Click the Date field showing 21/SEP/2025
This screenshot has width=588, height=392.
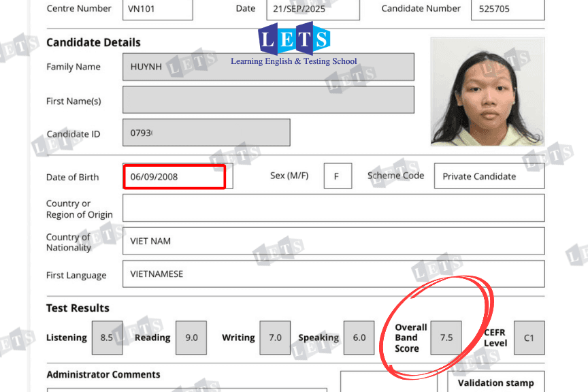[313, 10]
